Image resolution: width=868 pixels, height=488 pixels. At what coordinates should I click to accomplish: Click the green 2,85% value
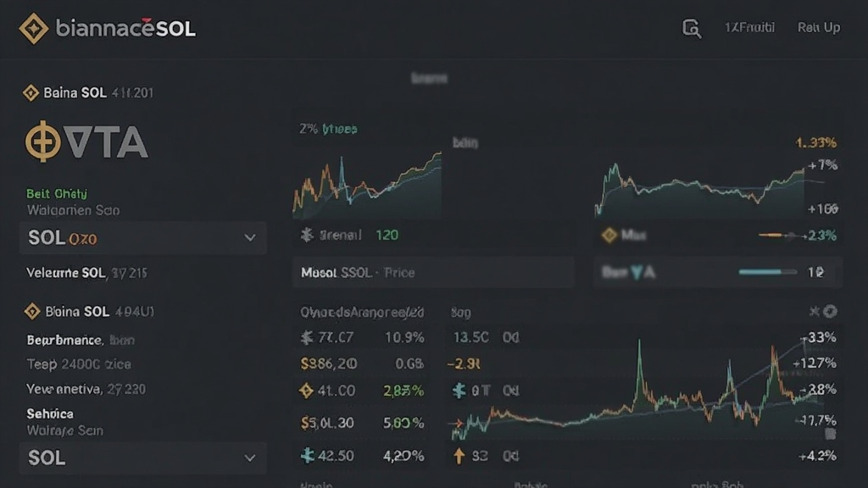(x=403, y=391)
